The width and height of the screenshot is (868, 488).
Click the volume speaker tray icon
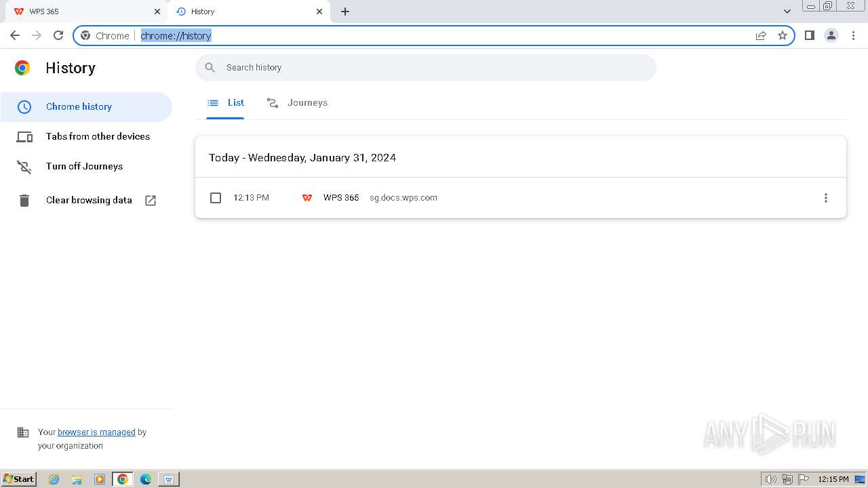(770, 479)
